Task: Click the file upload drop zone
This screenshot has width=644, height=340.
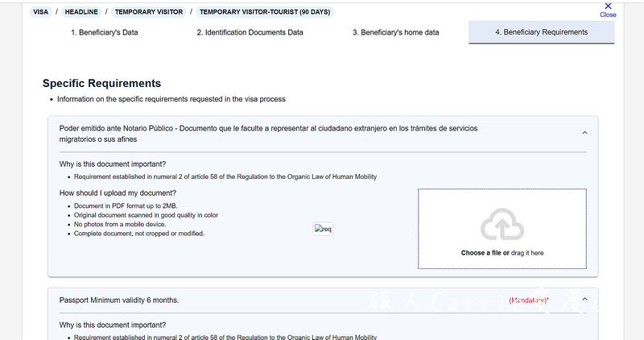Action: (x=502, y=229)
